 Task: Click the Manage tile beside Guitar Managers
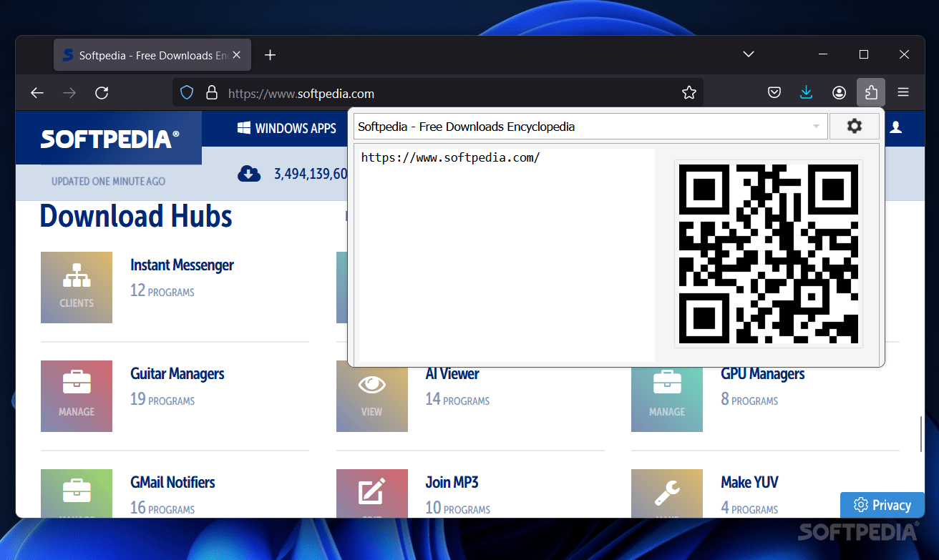coord(77,396)
